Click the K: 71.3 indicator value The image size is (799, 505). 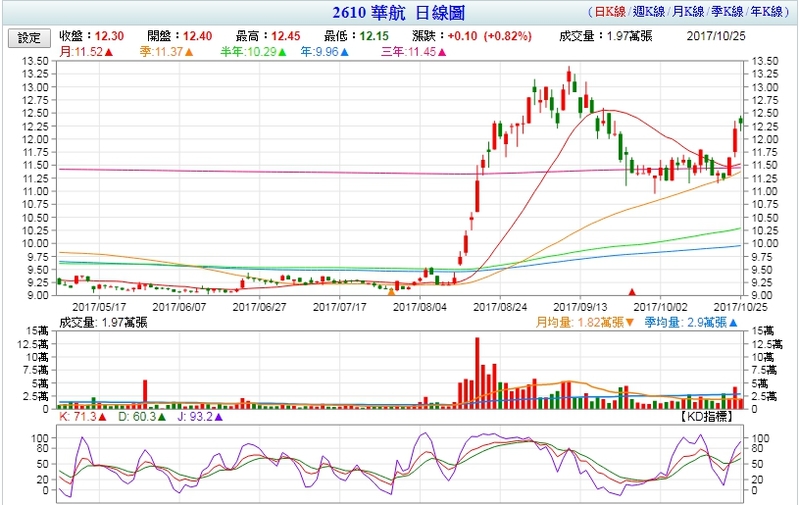point(83,417)
